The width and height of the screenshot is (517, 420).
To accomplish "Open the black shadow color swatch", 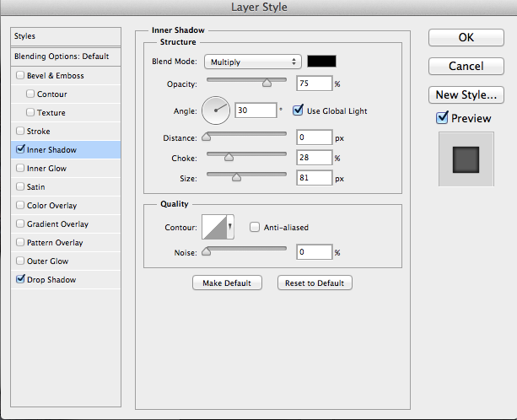I will pos(322,62).
